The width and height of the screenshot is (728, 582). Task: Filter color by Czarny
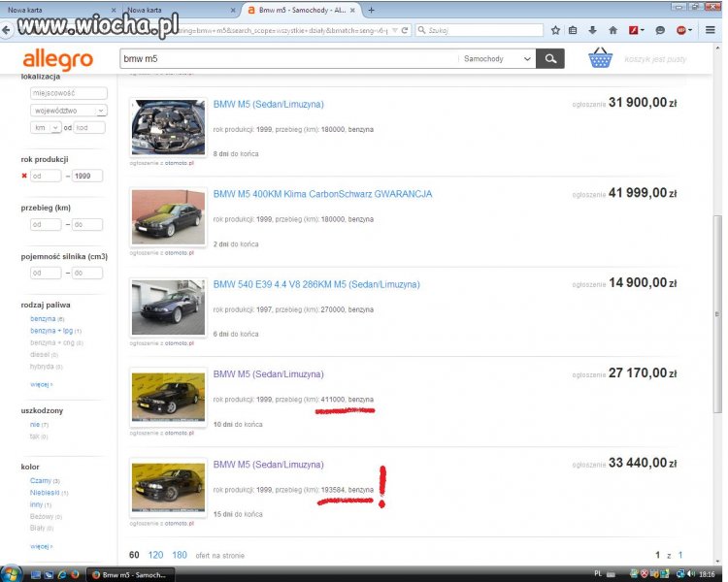click(41, 481)
